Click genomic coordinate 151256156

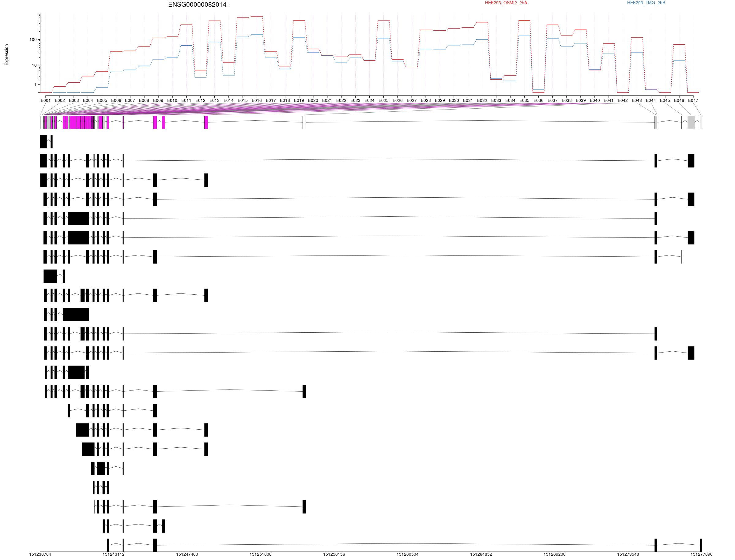click(x=334, y=554)
